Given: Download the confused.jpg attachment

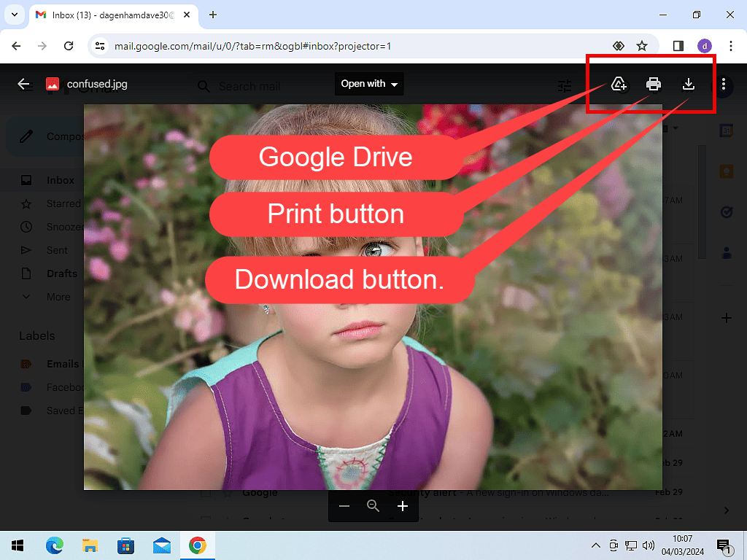Looking at the screenshot, I should click(688, 85).
